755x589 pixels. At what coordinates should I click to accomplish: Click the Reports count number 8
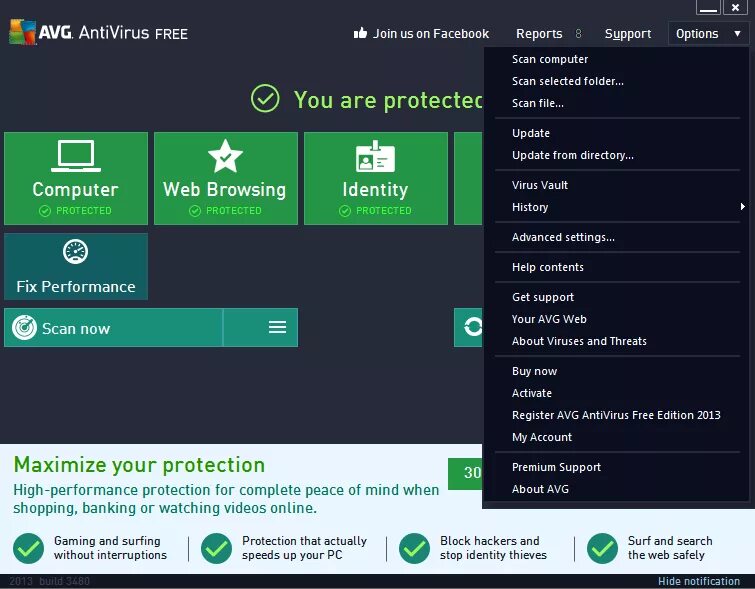point(578,34)
